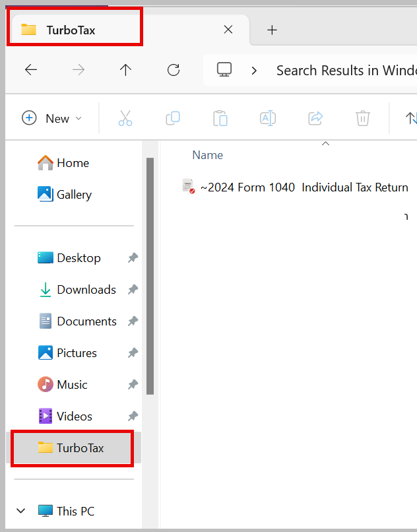Click the Delete trash can icon
Screen dimensions: 417x532
362,118
